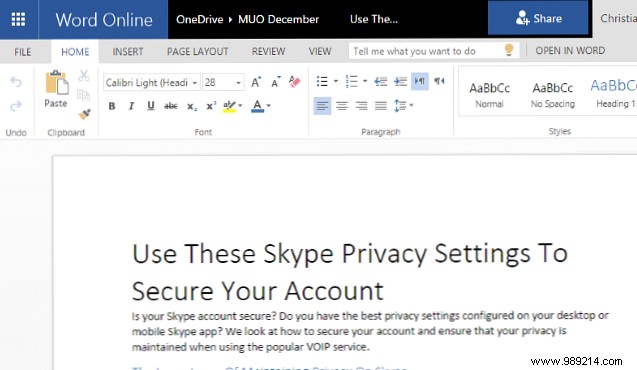Open line spacing options
The height and width of the screenshot is (370, 637).
click(403, 106)
